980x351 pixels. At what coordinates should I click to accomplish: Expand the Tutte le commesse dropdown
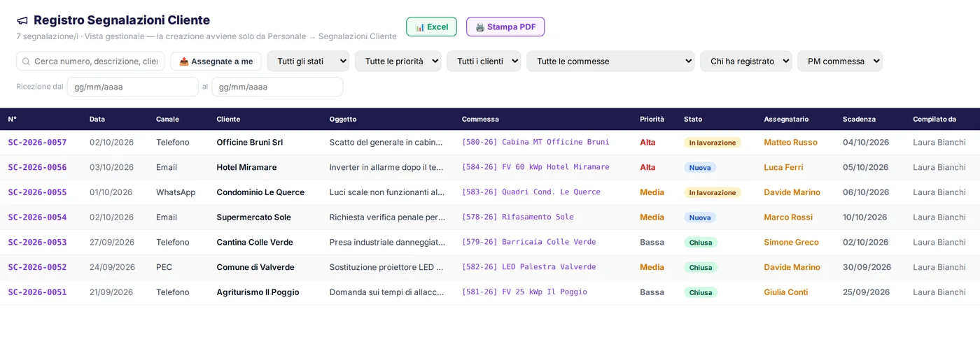610,62
